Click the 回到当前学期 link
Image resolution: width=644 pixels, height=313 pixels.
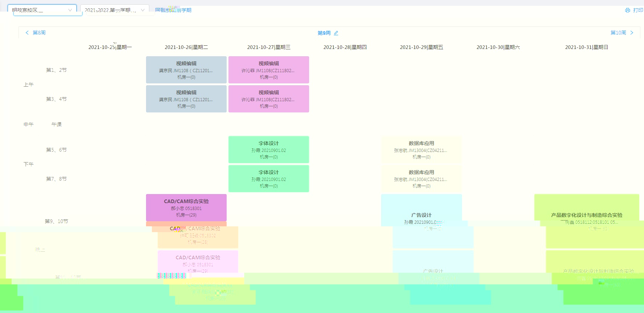[173, 10]
